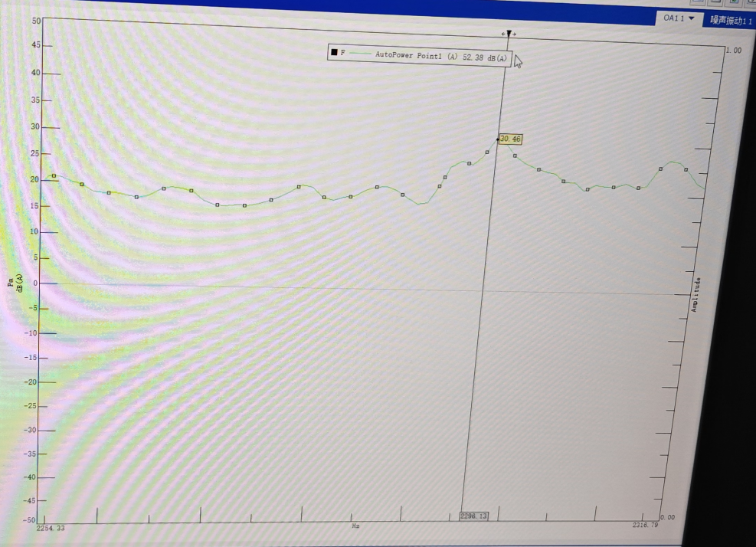
Task: Click the black square legend marker beside F
Action: [x=334, y=52]
